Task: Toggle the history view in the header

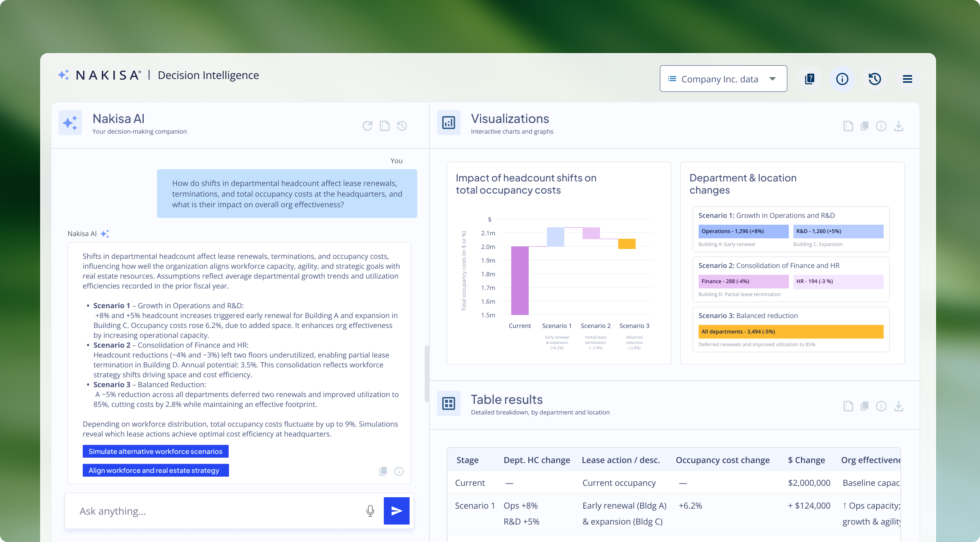Action: pyautogui.click(x=875, y=79)
